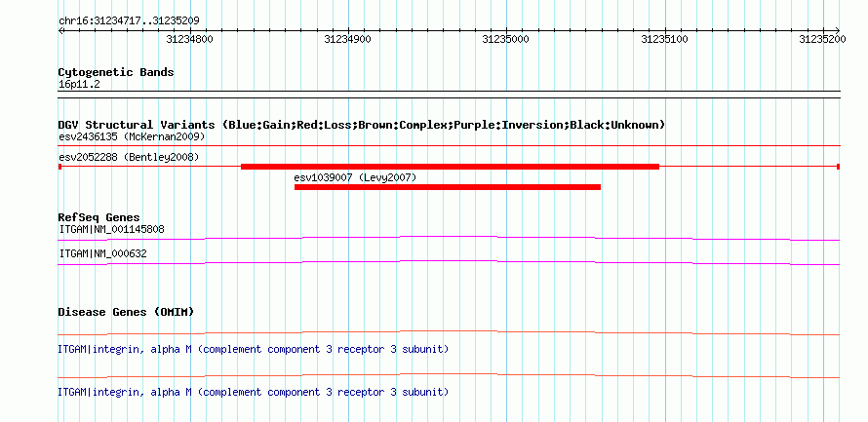Open transcript ITGAM|NM_001145808
The height and width of the screenshot is (422, 868).
pos(112,229)
